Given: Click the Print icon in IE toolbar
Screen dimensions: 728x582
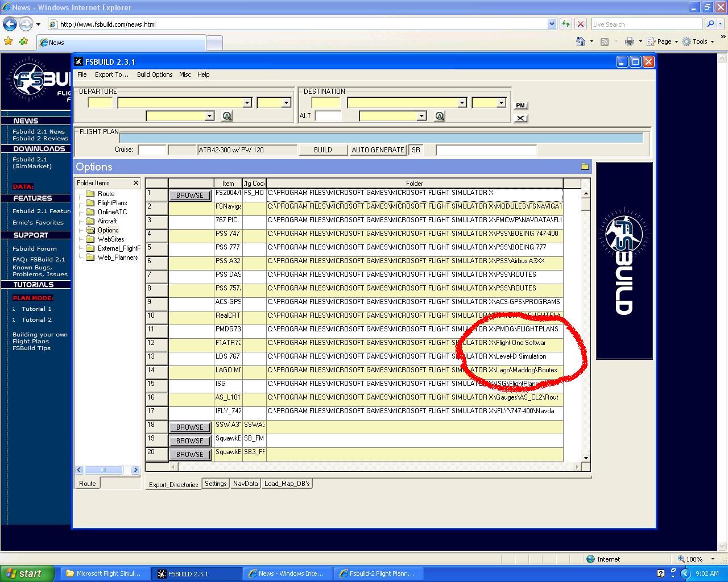Looking at the screenshot, I should (629, 41).
